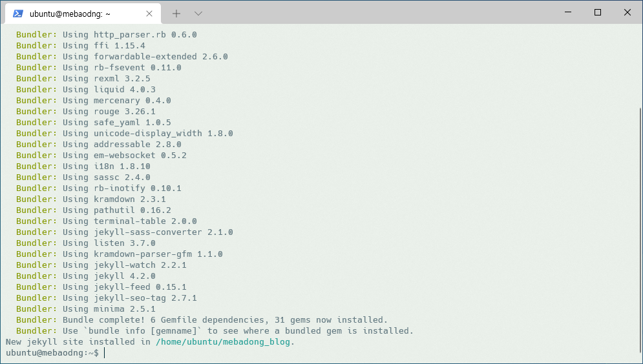The image size is (643, 364).
Task: Click the ubuntu@mebaodng:~$ prompt line
Action: pos(52,352)
